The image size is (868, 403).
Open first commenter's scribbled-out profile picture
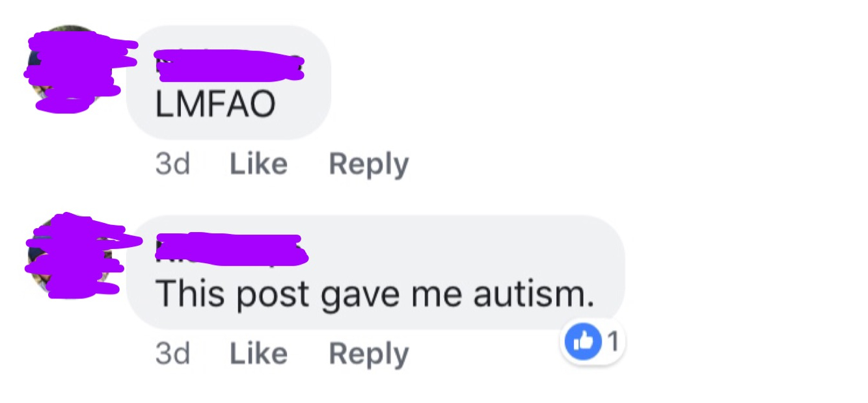(75, 68)
